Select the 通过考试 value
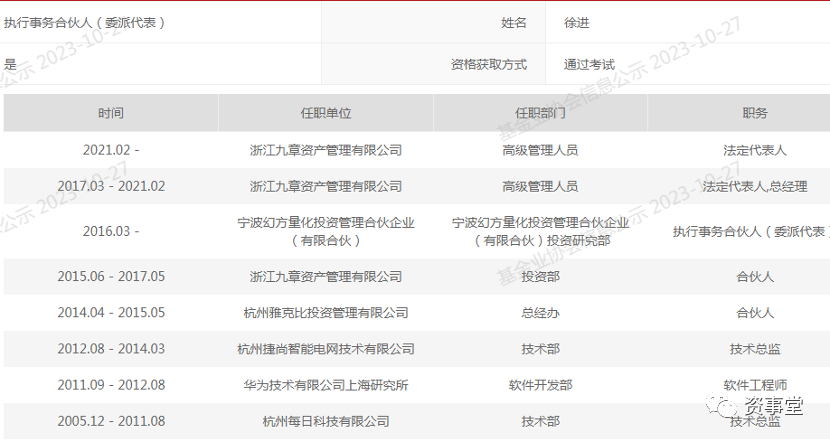The height and width of the screenshot is (442, 830). click(x=589, y=65)
